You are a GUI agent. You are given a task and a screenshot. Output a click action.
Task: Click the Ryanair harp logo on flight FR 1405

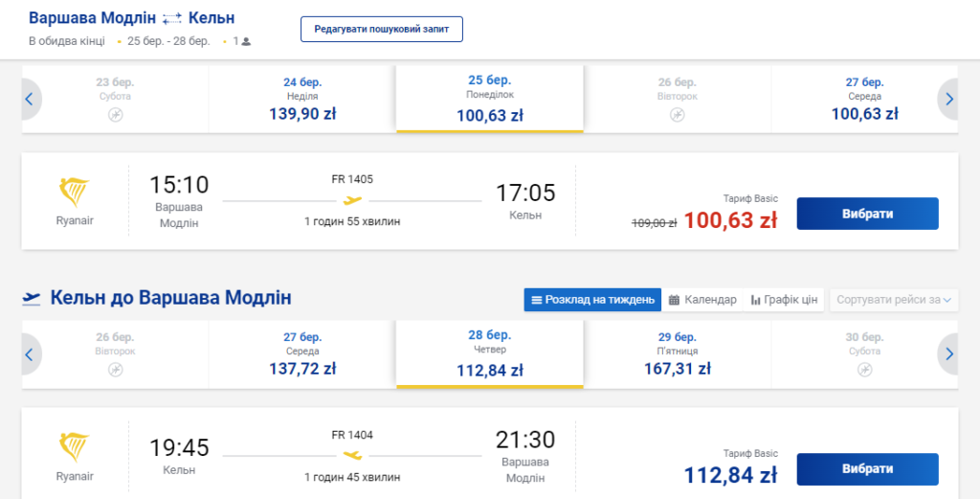[x=75, y=192]
